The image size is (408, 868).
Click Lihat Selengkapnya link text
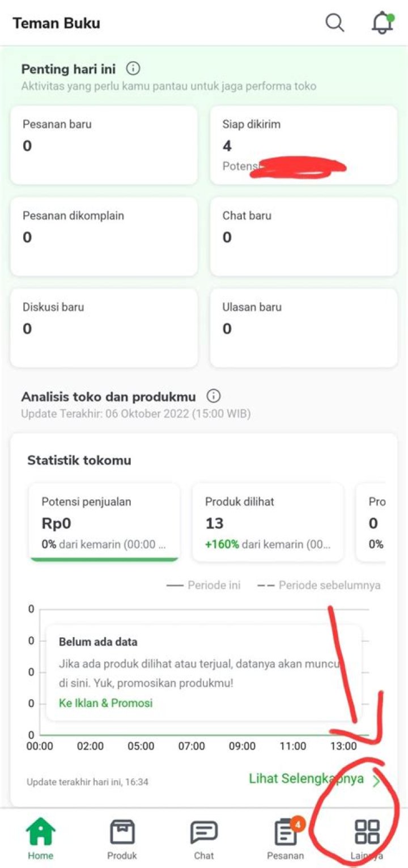click(x=306, y=779)
